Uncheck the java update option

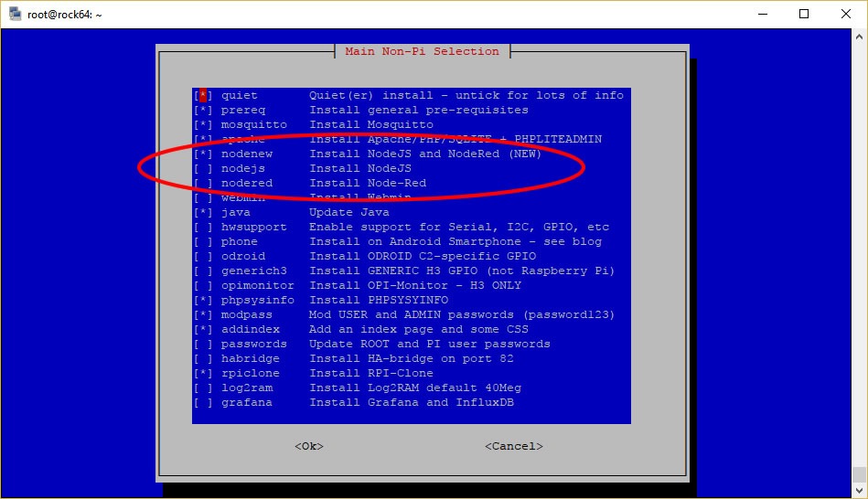(203, 212)
